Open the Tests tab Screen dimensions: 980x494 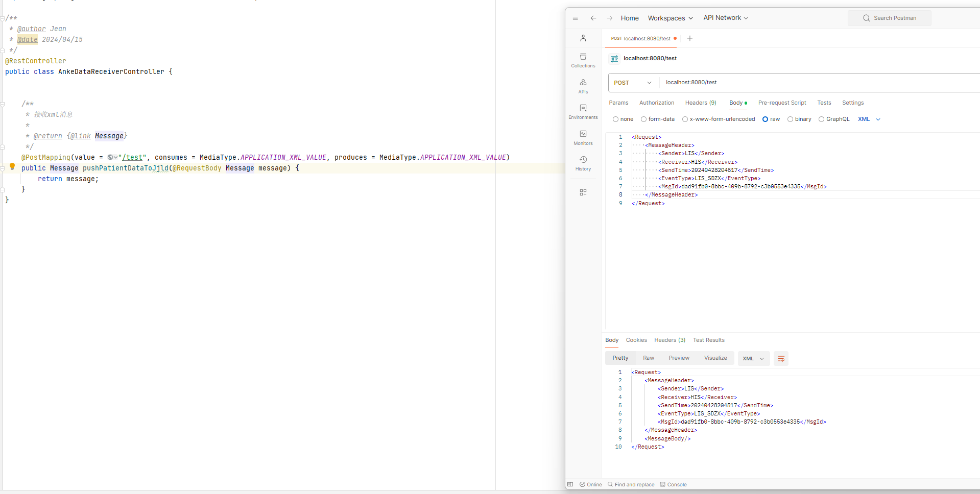pyautogui.click(x=824, y=103)
